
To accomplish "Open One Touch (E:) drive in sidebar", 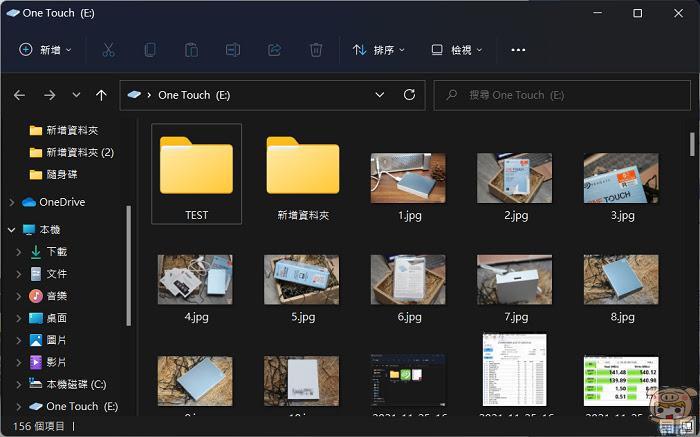I will [x=73, y=406].
